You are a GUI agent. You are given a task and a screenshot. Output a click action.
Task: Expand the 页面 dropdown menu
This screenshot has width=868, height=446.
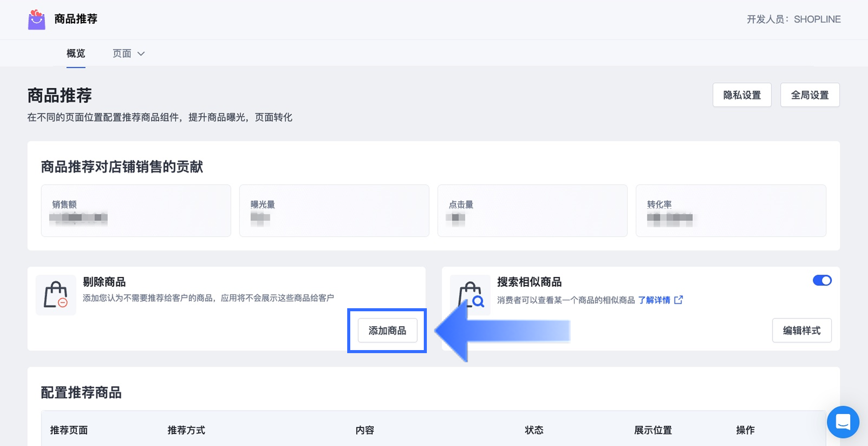pos(129,54)
